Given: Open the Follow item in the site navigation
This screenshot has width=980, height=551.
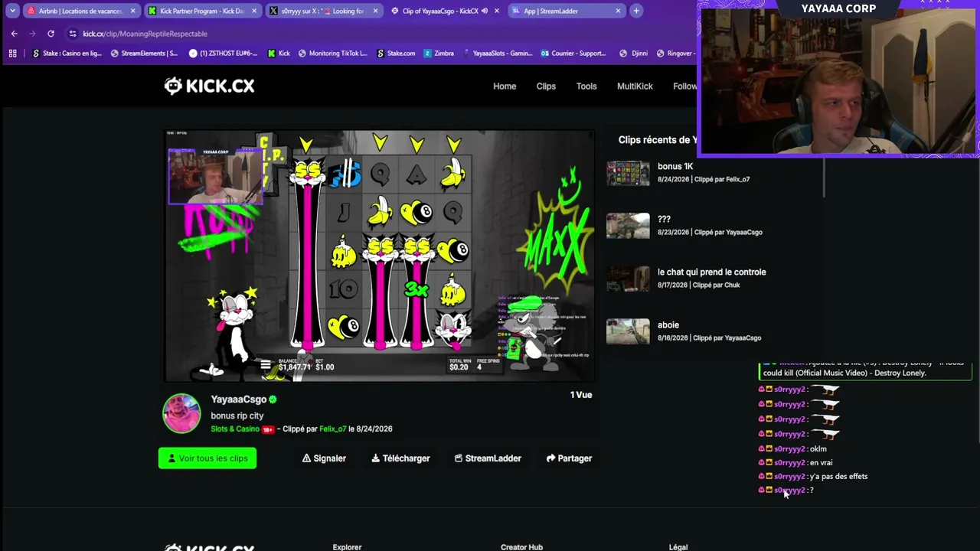Looking at the screenshot, I should [x=684, y=86].
